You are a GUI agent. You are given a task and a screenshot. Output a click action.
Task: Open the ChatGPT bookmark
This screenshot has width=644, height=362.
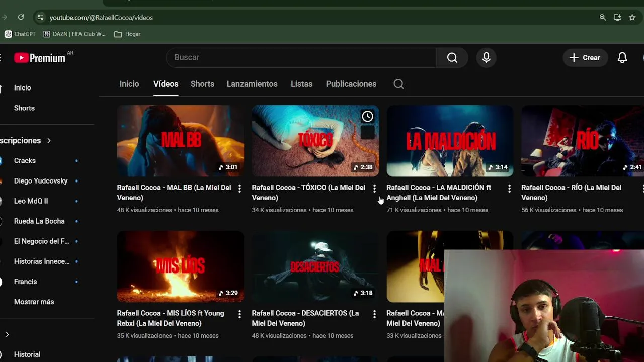tap(20, 34)
